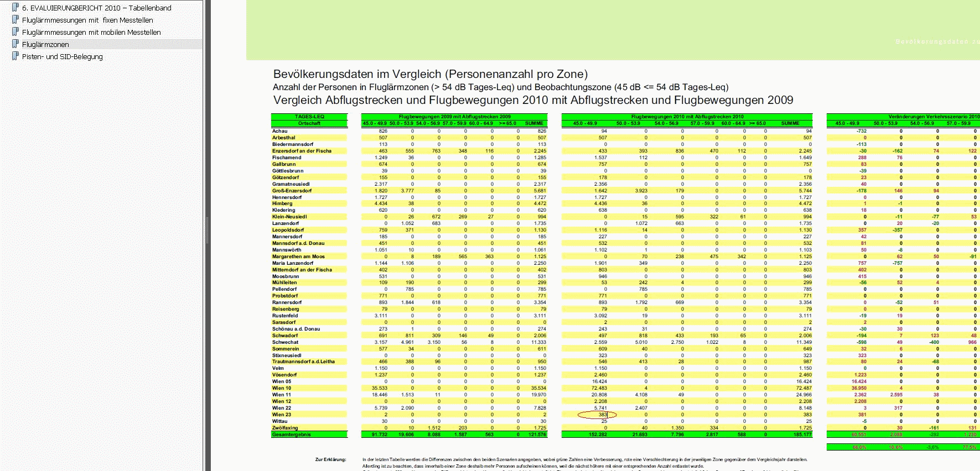
Task: Select the 'Arbesthal' row label
Action: pyautogui.click(x=284, y=138)
